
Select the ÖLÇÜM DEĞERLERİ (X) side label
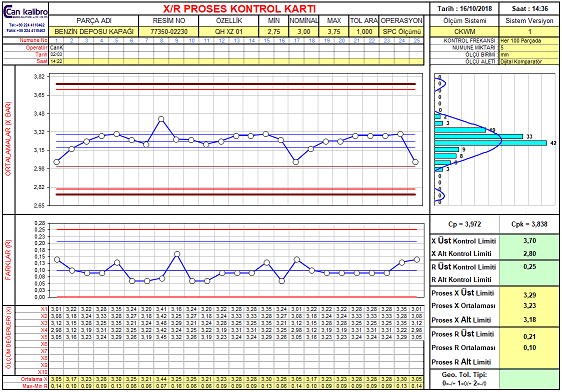(x=8, y=338)
